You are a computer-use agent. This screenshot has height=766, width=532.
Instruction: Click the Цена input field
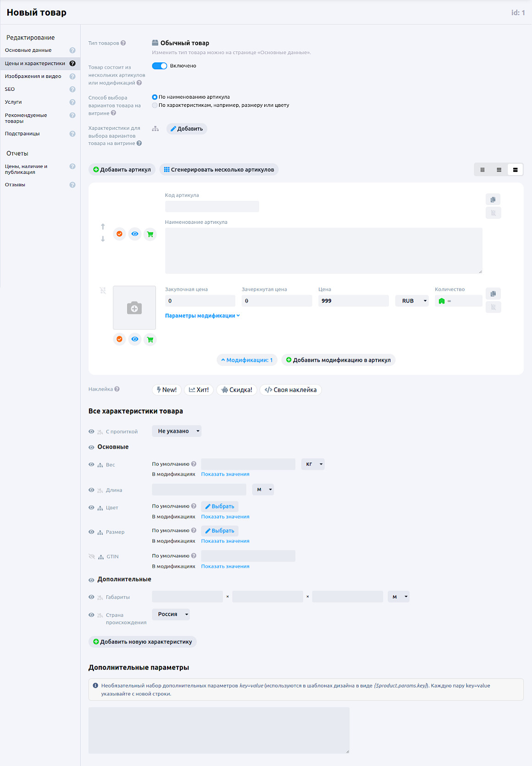353,301
